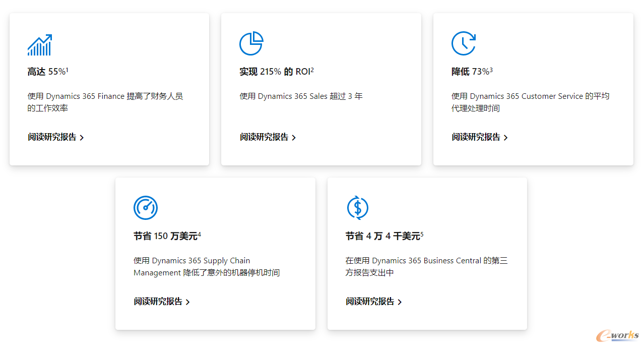
Task: Click the Customer Service description text
Action: [531, 102]
